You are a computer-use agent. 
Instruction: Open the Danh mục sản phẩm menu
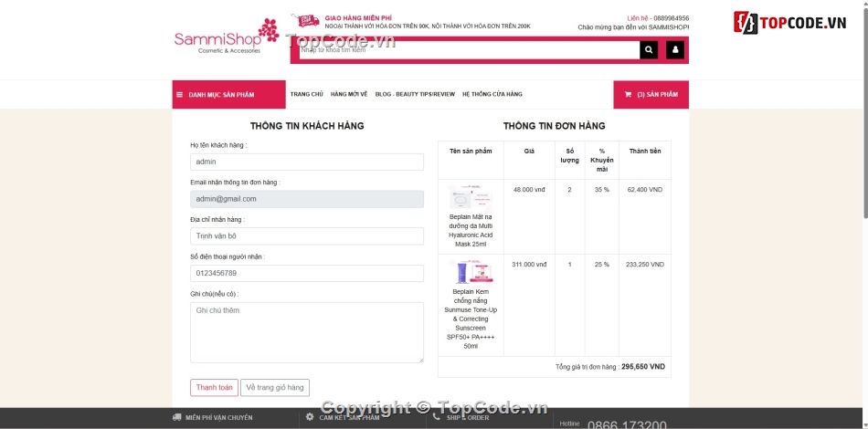[228, 95]
